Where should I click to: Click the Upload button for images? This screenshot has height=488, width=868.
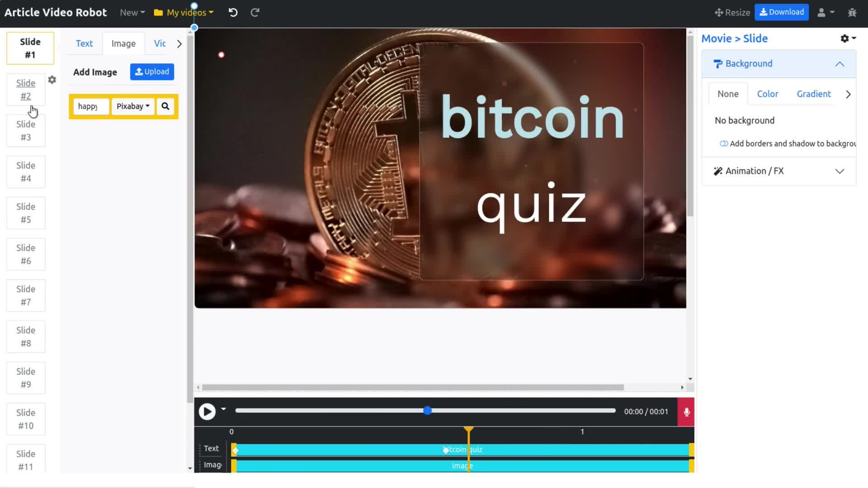coord(152,71)
